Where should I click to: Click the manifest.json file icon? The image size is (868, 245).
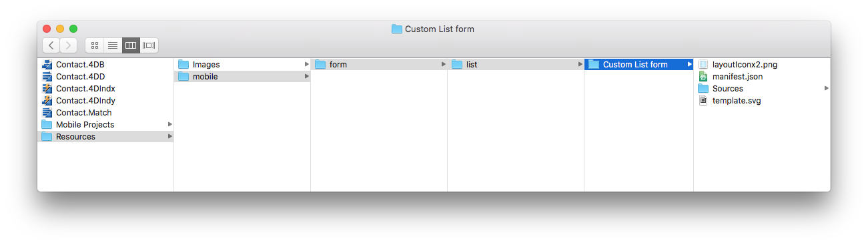[703, 77]
